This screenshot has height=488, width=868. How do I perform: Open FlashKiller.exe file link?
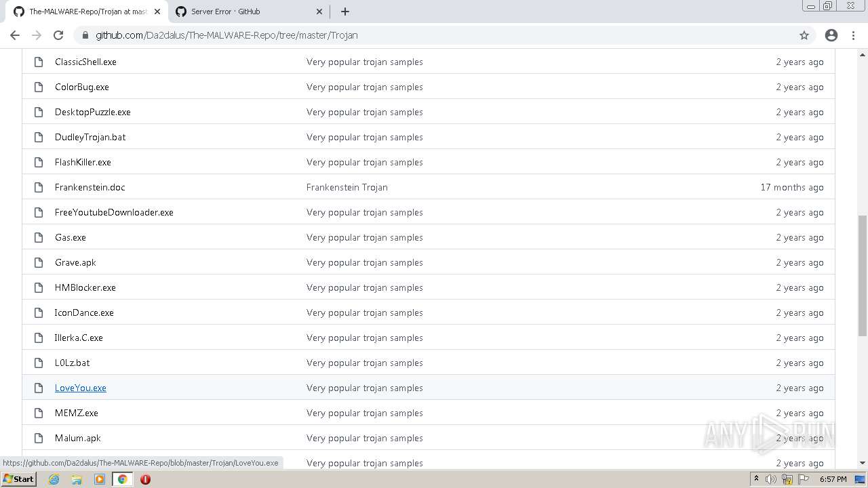83,162
